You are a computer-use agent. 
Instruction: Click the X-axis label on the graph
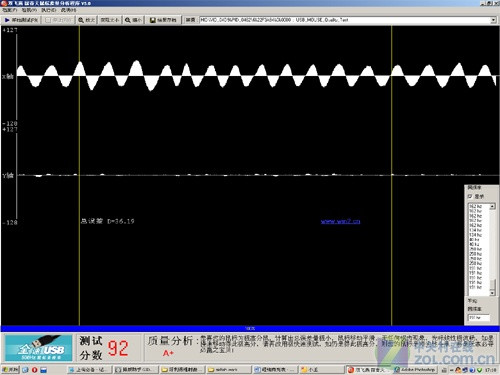point(7,77)
